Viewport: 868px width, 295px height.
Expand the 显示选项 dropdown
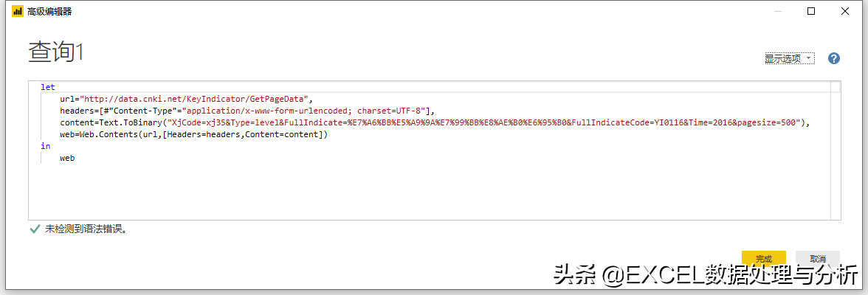click(790, 58)
